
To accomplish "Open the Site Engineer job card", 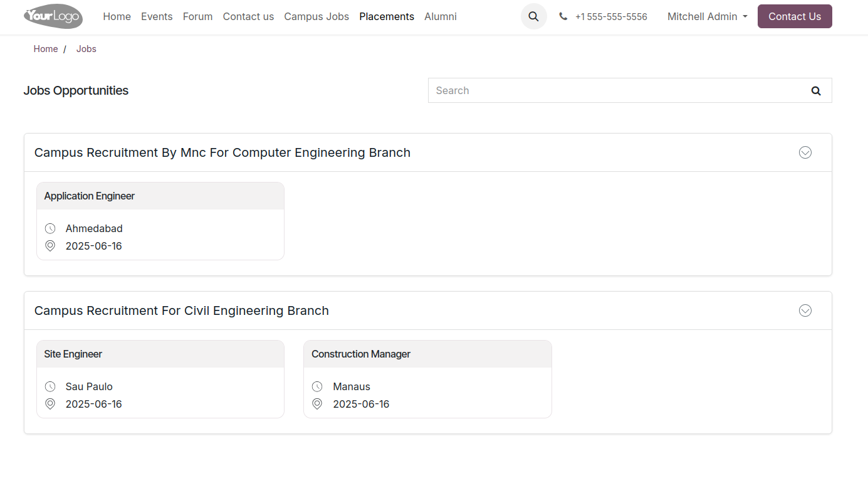I will (160, 379).
